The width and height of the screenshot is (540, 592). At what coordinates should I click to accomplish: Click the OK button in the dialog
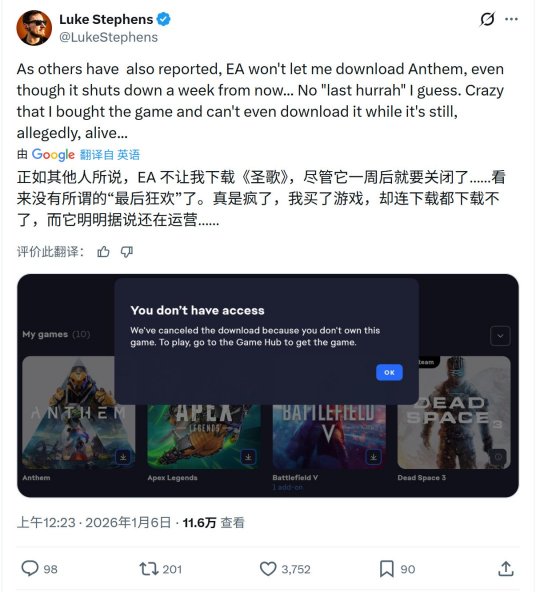pos(389,372)
